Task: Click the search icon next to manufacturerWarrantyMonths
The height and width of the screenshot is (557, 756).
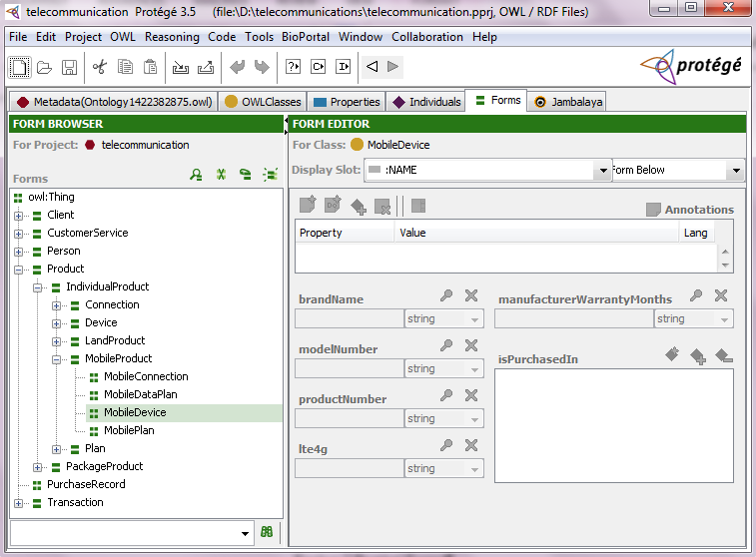Action: (696, 295)
